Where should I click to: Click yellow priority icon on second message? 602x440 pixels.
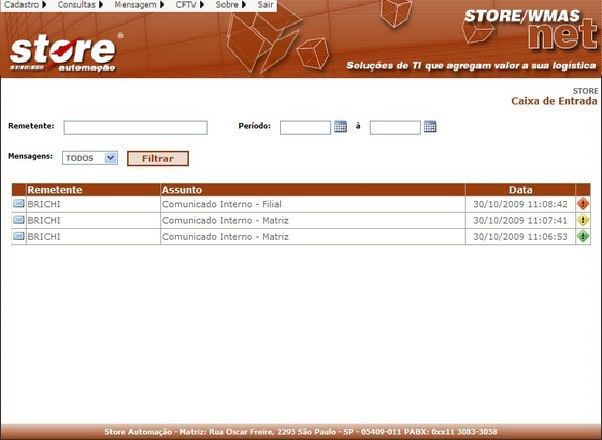(x=583, y=220)
